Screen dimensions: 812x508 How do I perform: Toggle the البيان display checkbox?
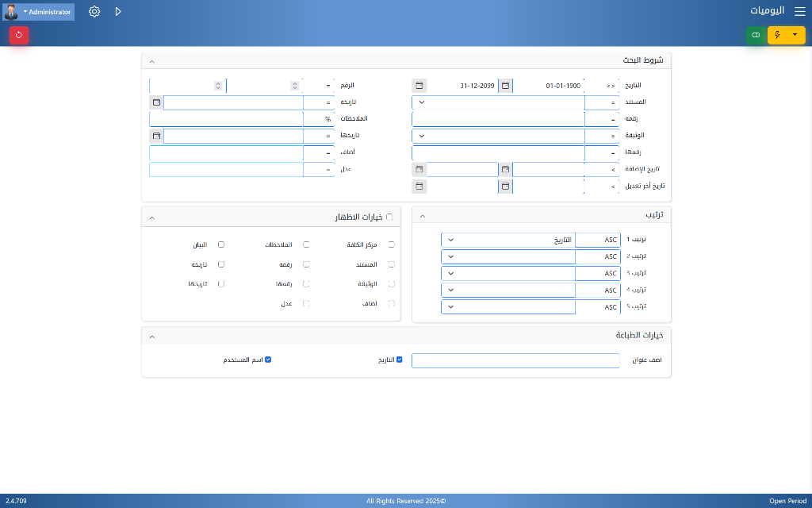(221, 245)
